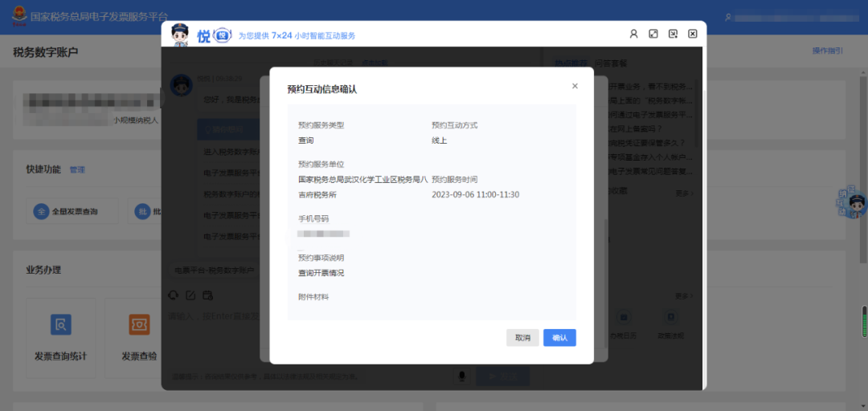Click the 更多 link above 办税日历

(x=684, y=296)
